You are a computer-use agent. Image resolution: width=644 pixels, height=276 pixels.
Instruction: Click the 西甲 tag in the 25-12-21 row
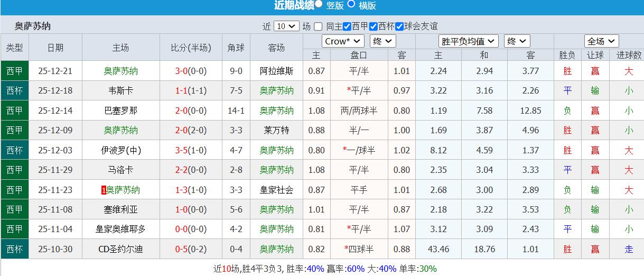coord(15,71)
